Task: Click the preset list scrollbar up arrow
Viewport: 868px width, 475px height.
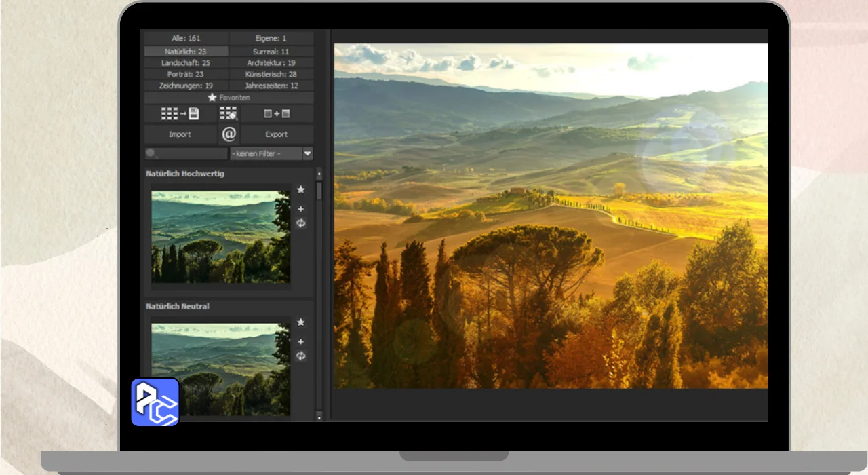Action: pos(319,173)
